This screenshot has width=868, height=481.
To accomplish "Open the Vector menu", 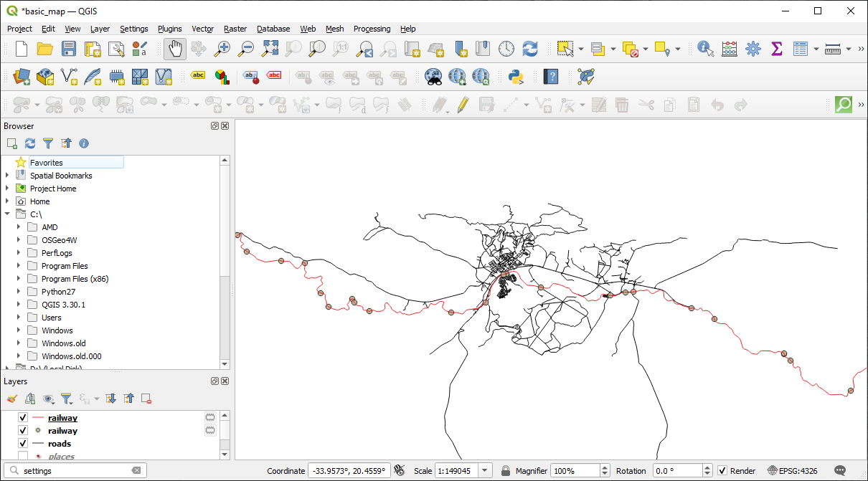I will click(x=202, y=29).
